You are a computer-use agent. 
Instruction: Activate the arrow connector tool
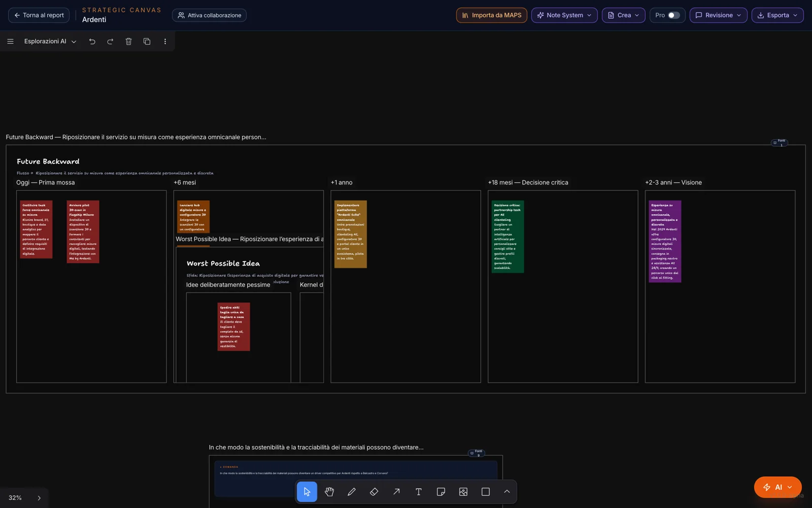pyautogui.click(x=396, y=492)
